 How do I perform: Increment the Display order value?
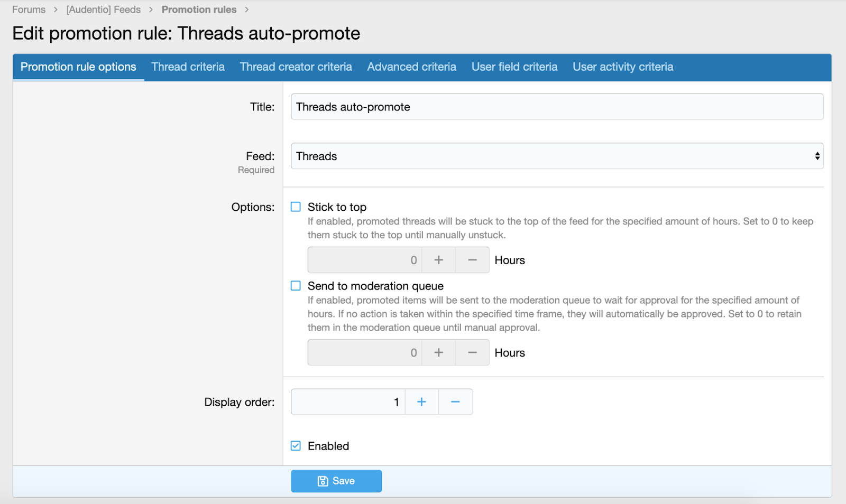421,402
